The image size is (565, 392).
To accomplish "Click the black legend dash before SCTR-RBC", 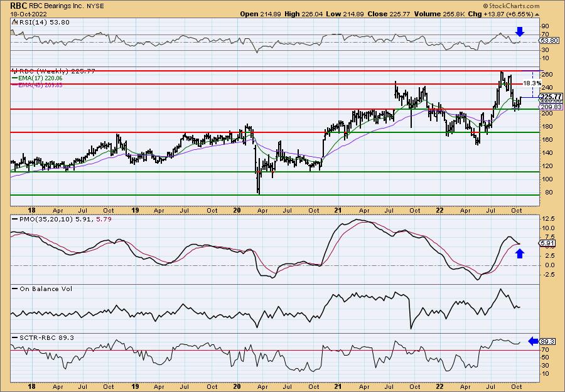I will tap(15, 337).
